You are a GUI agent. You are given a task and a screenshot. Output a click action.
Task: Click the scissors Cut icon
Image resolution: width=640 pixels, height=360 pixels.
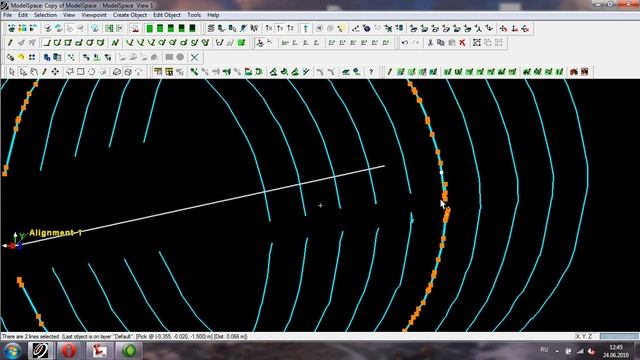click(x=430, y=43)
